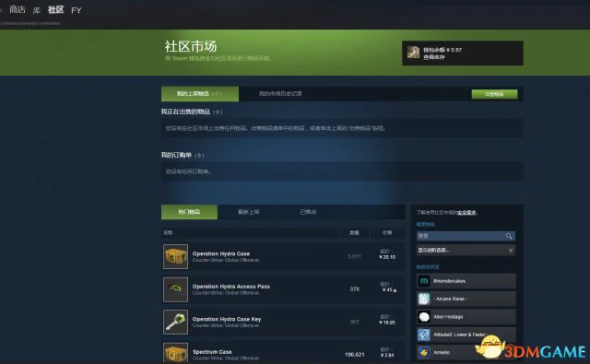
Task: Click the ¥ 18.95 Case Key price
Action: point(387,323)
